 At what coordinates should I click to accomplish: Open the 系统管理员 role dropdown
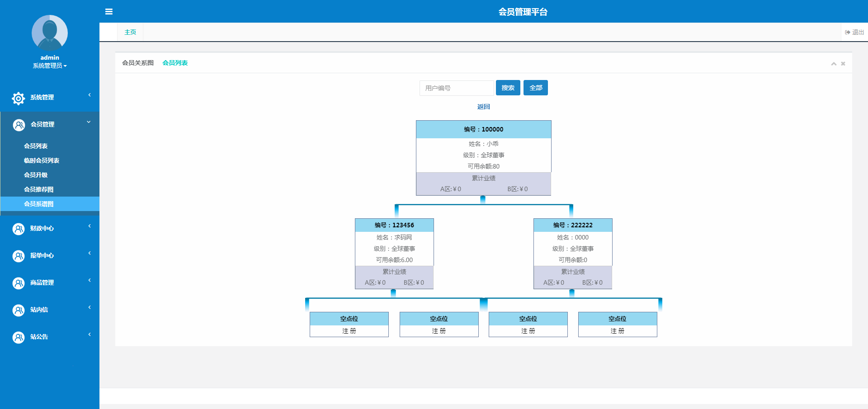click(50, 66)
